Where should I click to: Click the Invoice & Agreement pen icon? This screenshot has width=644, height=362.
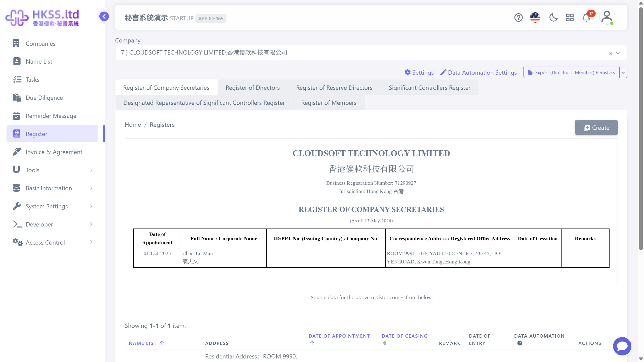pos(17,152)
